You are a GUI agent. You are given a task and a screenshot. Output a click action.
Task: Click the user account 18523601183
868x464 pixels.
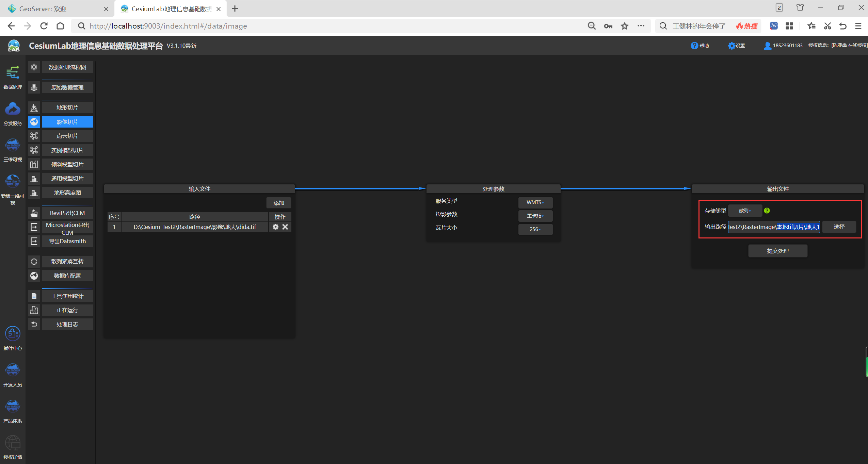tap(783, 46)
